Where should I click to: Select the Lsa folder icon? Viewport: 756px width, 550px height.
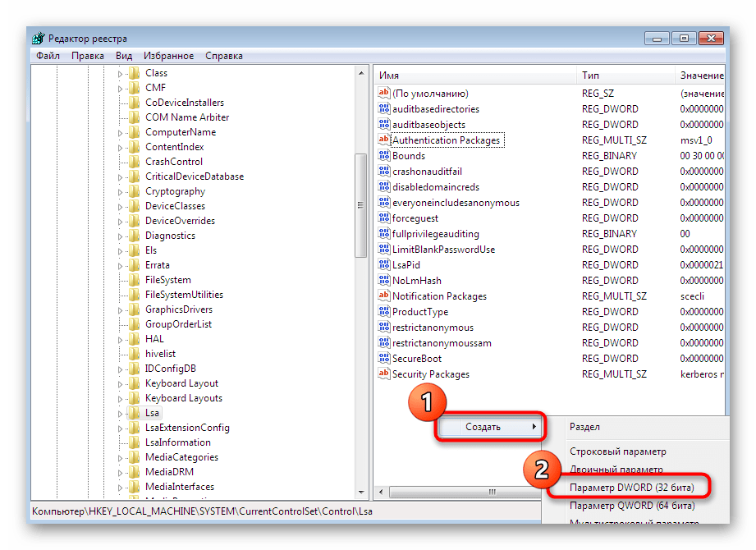click(134, 413)
